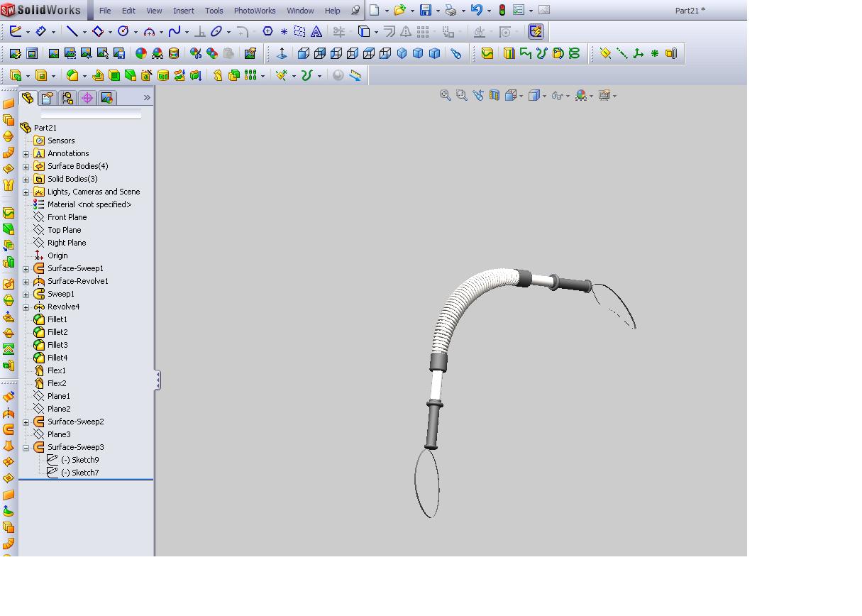
Task: Click the Revolved Surface sidebar icon
Action: 9,413
